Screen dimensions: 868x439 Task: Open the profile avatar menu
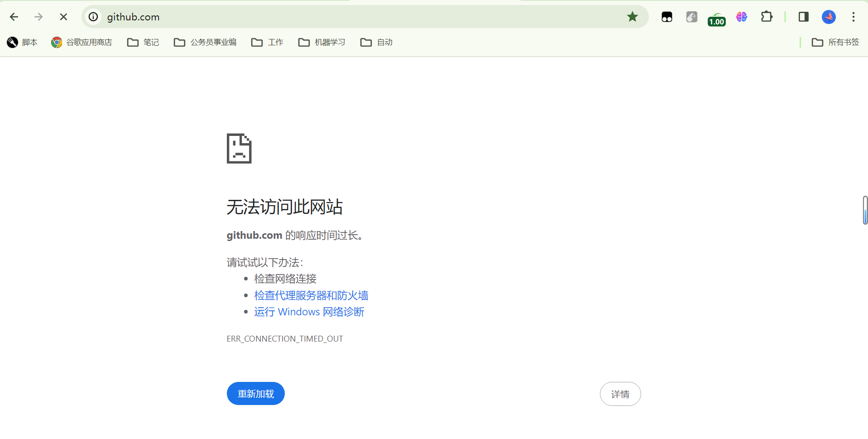pos(829,17)
